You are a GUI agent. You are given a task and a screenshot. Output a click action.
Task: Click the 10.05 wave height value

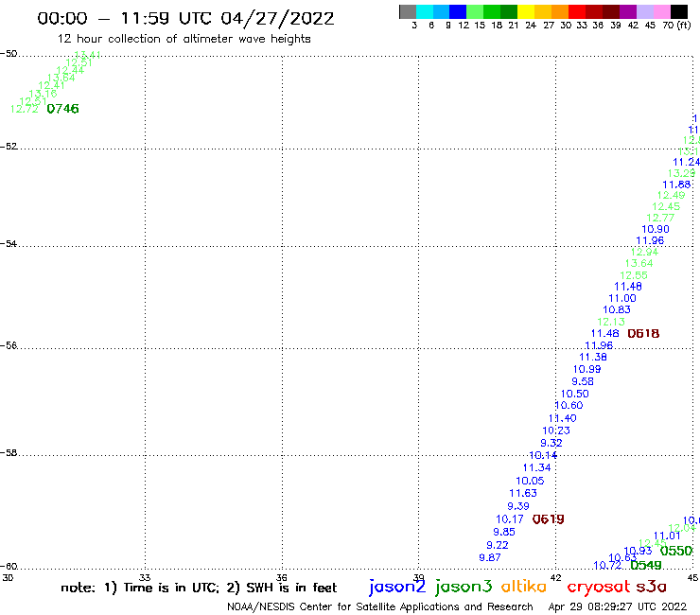pyautogui.click(x=530, y=481)
